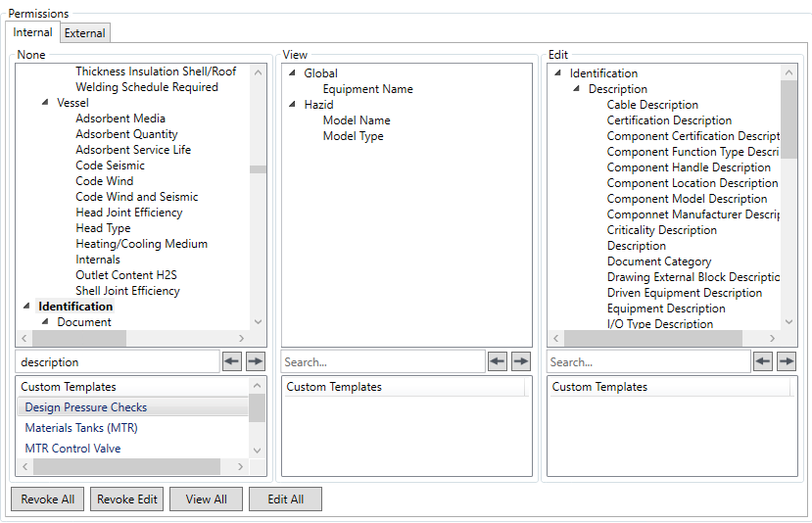Click previous-result arrow in Edit panel search
812x523 pixels.
(763, 361)
